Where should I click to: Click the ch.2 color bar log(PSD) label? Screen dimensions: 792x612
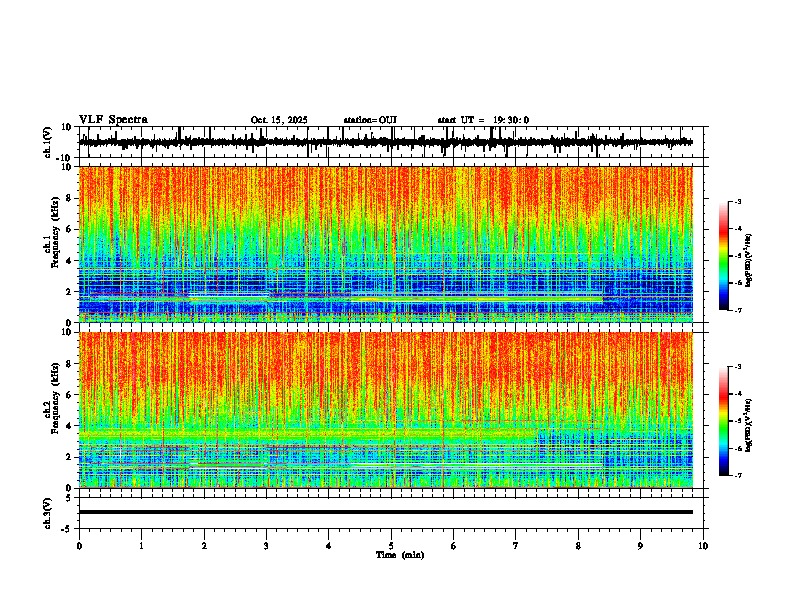point(750,425)
